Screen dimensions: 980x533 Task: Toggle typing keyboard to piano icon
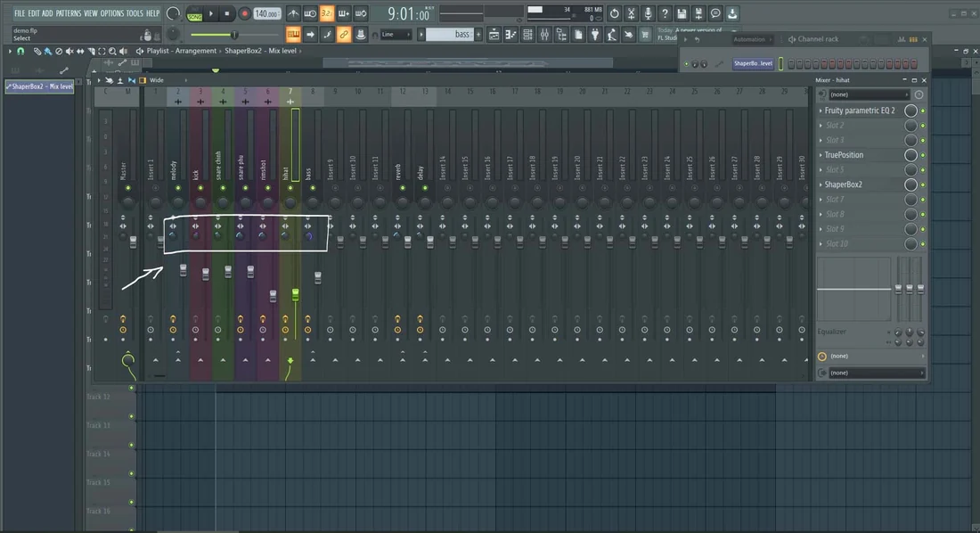pyautogui.click(x=293, y=35)
